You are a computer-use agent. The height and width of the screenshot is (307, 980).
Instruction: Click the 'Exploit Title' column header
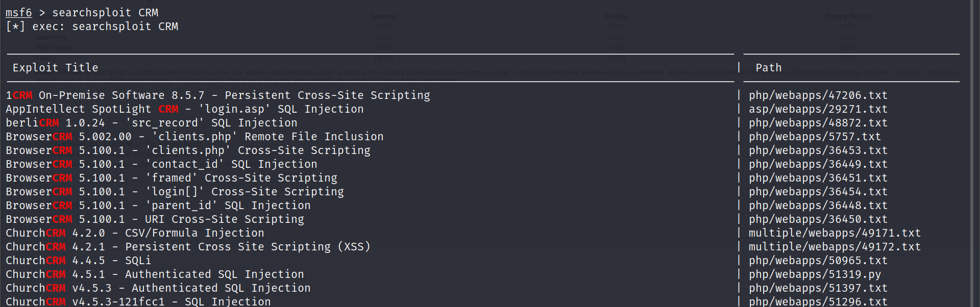(x=55, y=68)
